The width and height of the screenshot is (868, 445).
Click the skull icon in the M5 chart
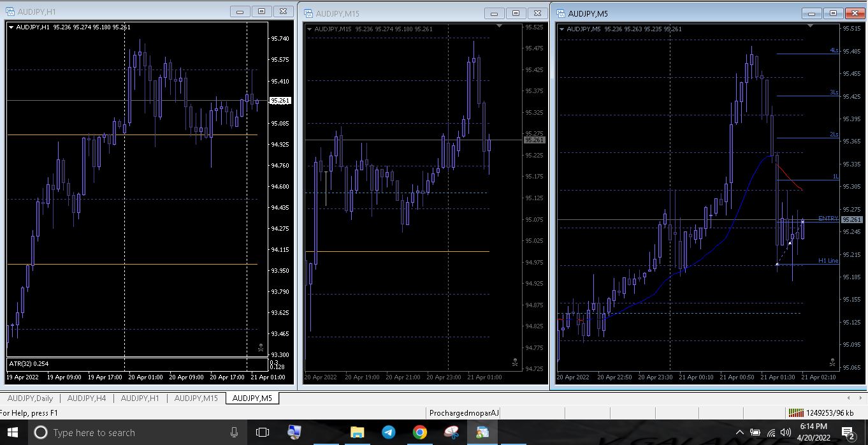coord(832,362)
